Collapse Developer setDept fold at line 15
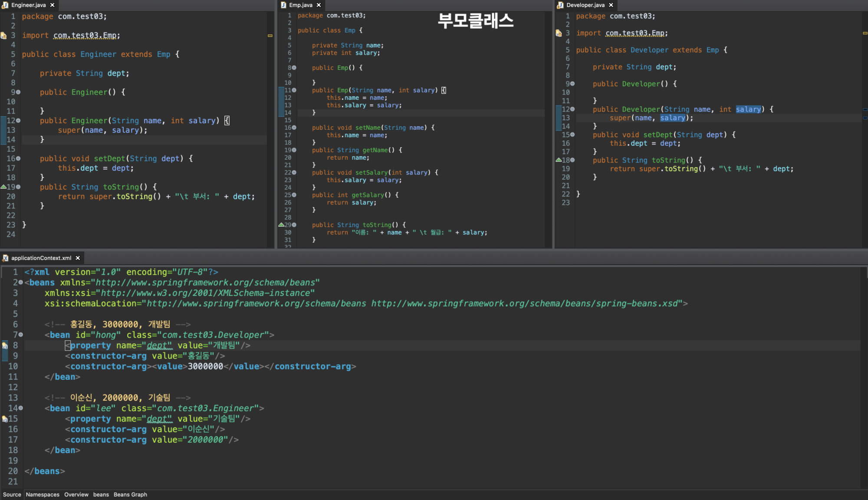The image size is (868, 500). [572, 135]
